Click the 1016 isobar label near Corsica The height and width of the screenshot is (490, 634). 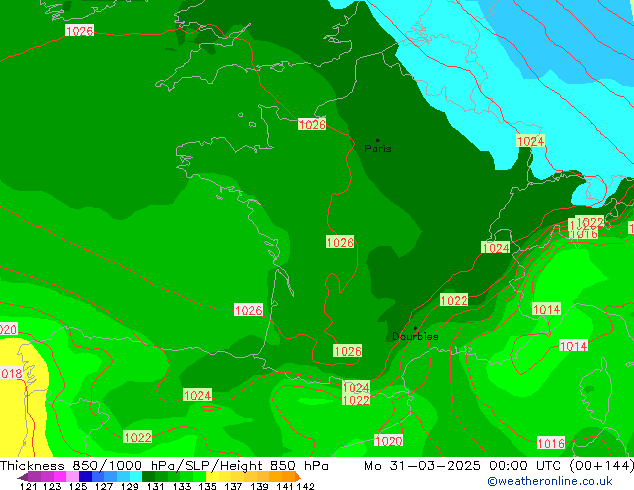(551, 443)
